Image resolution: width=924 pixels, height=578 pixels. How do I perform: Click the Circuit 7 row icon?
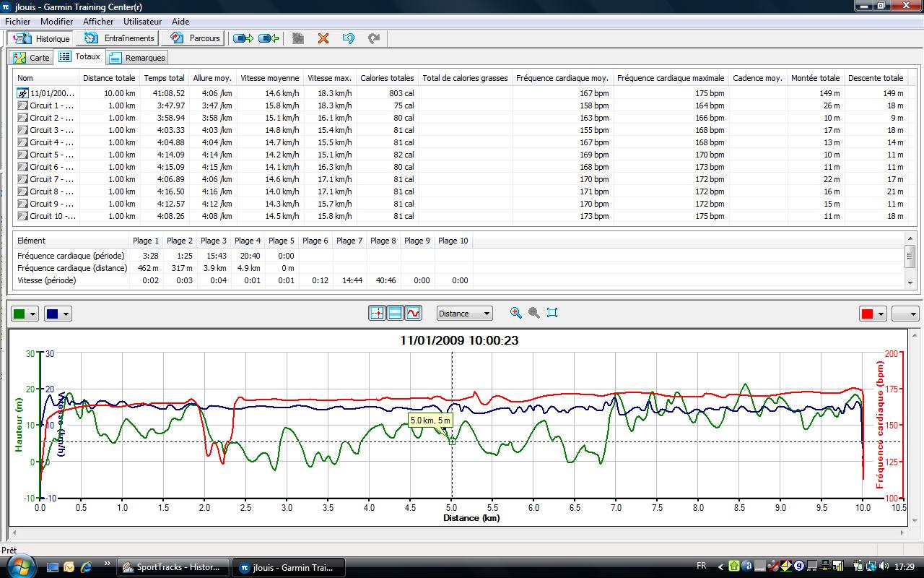coord(22,179)
